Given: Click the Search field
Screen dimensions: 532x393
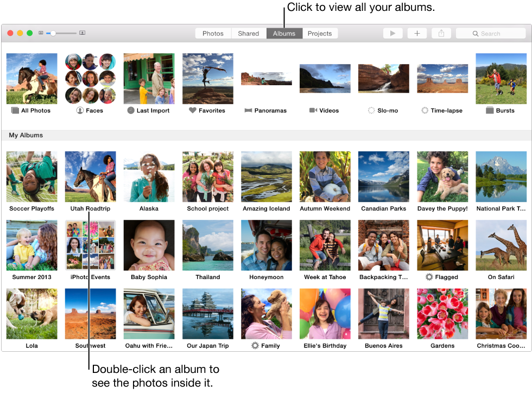Looking at the screenshot, I should pyautogui.click(x=490, y=33).
